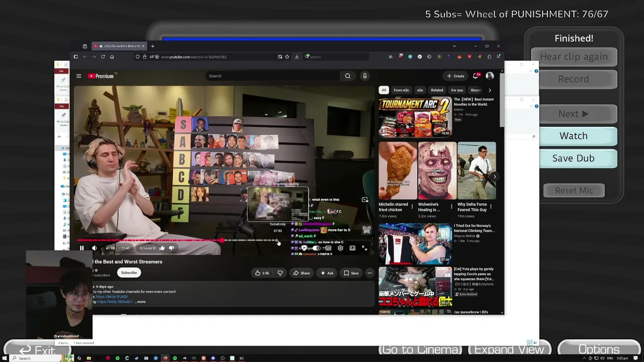644x362 pixels.
Task: Mute the YouTube player volume
Action: pyautogui.click(x=95, y=248)
